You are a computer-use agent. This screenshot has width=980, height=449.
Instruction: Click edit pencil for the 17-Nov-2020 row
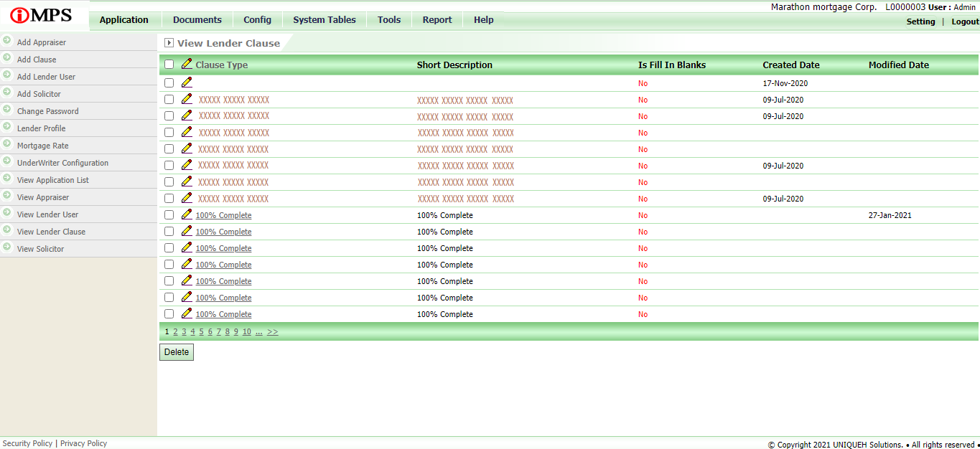pyautogui.click(x=187, y=82)
